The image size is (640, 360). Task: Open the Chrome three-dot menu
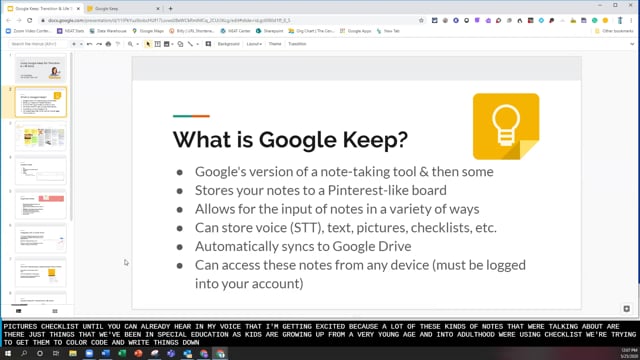pyautogui.click(x=631, y=20)
